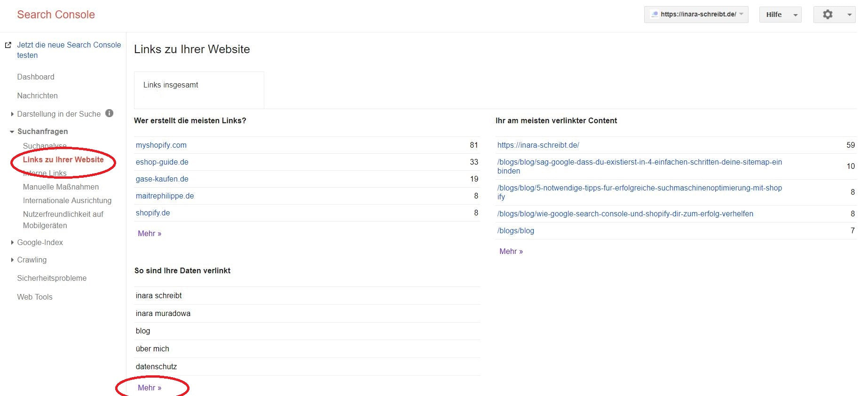The image size is (868, 396).
Task: Open the myshopify.com link
Action: (161, 145)
